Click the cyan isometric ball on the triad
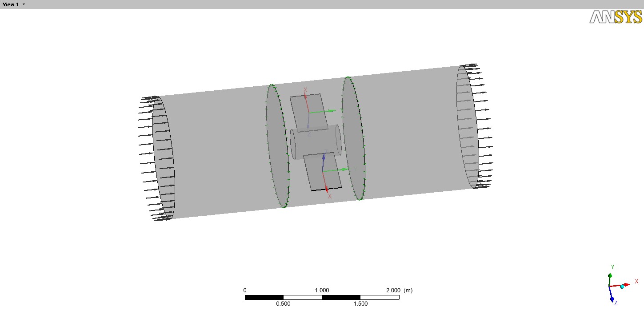 622,287
